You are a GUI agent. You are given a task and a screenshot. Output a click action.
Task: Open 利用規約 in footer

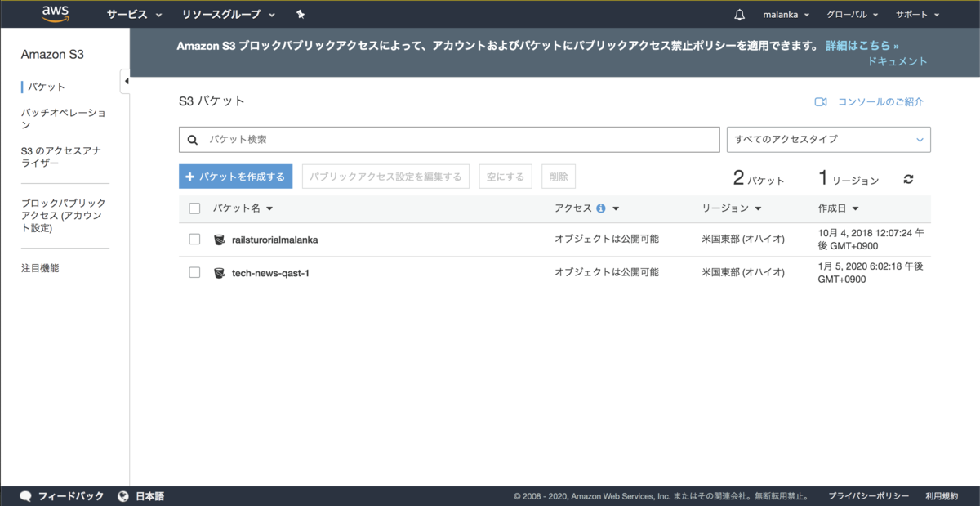[x=942, y=496]
